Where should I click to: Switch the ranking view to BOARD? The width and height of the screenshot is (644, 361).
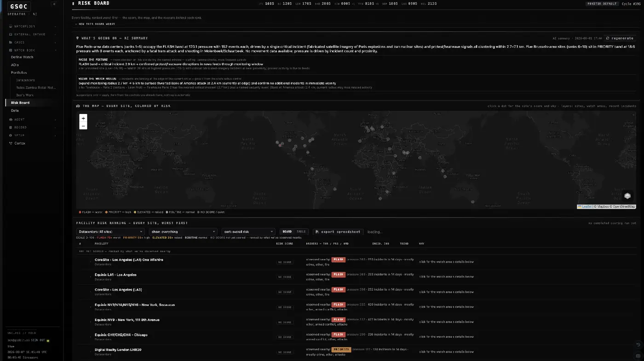click(287, 232)
